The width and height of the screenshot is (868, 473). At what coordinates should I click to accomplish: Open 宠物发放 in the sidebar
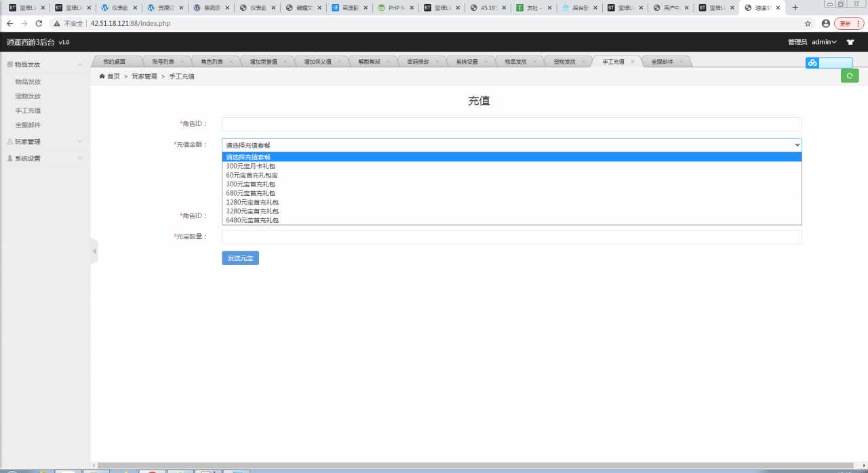(28, 96)
